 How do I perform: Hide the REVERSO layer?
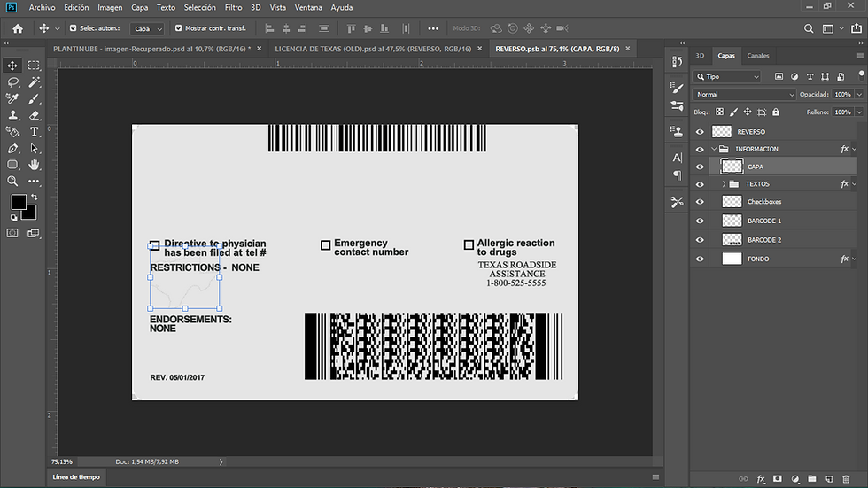[x=700, y=132]
